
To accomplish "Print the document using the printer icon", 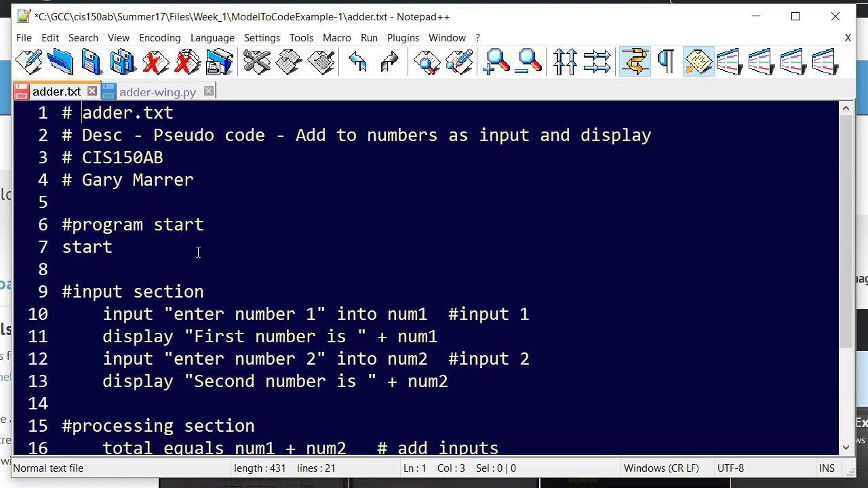I will tap(220, 62).
